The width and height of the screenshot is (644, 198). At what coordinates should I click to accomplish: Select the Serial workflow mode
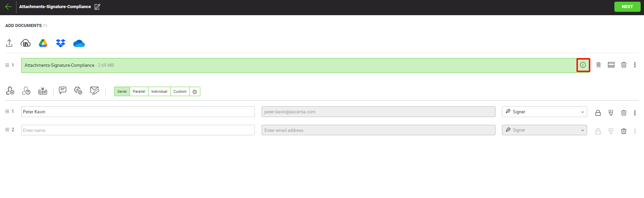point(122,91)
